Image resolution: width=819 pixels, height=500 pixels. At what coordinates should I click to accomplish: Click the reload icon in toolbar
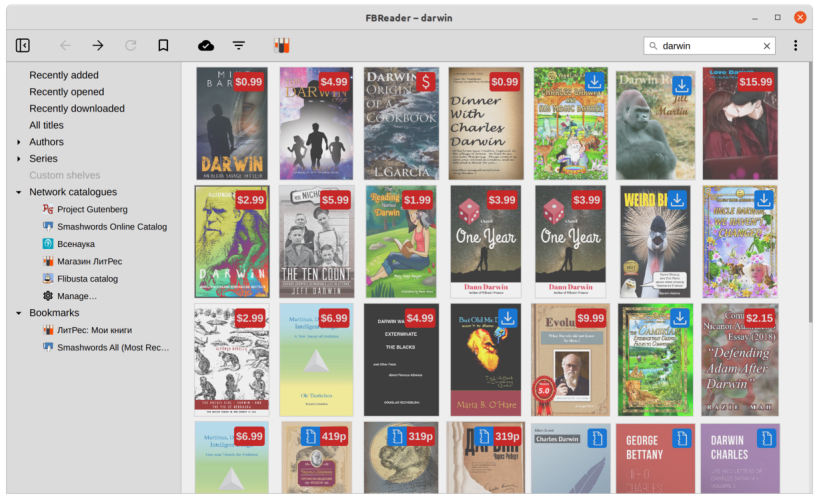pyautogui.click(x=131, y=45)
